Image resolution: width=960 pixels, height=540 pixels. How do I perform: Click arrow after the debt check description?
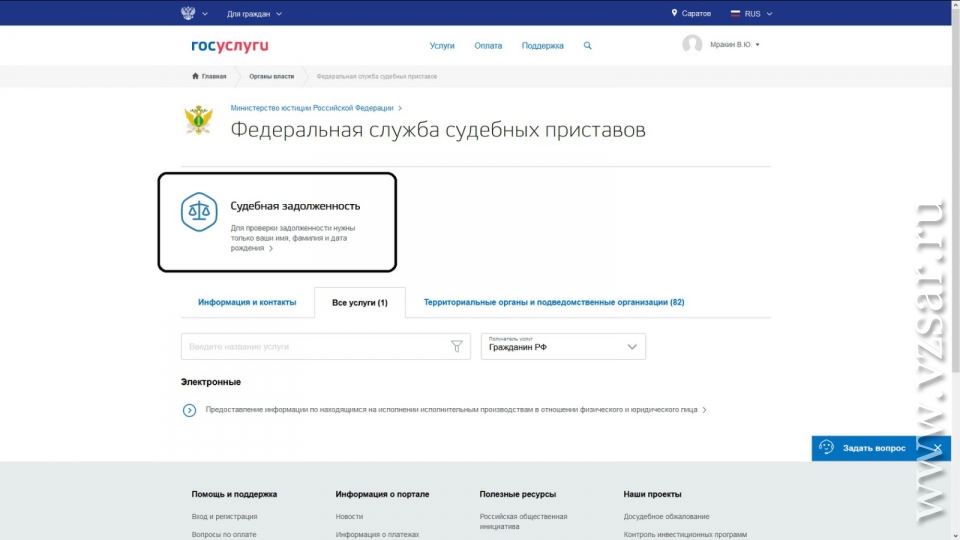(271, 249)
